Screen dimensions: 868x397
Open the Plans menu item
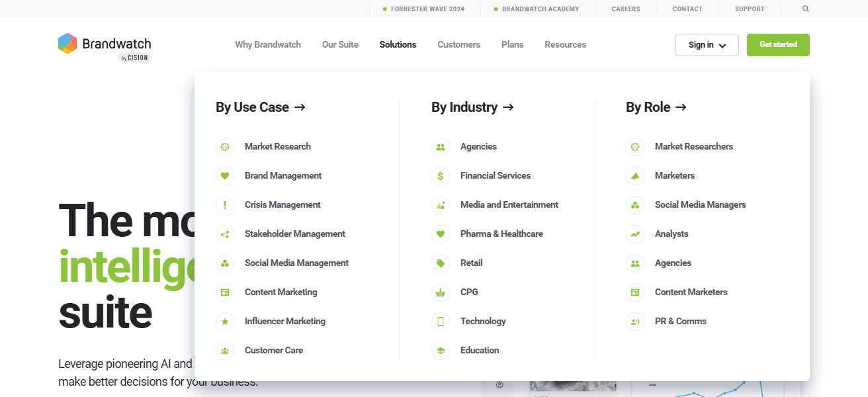tap(512, 45)
